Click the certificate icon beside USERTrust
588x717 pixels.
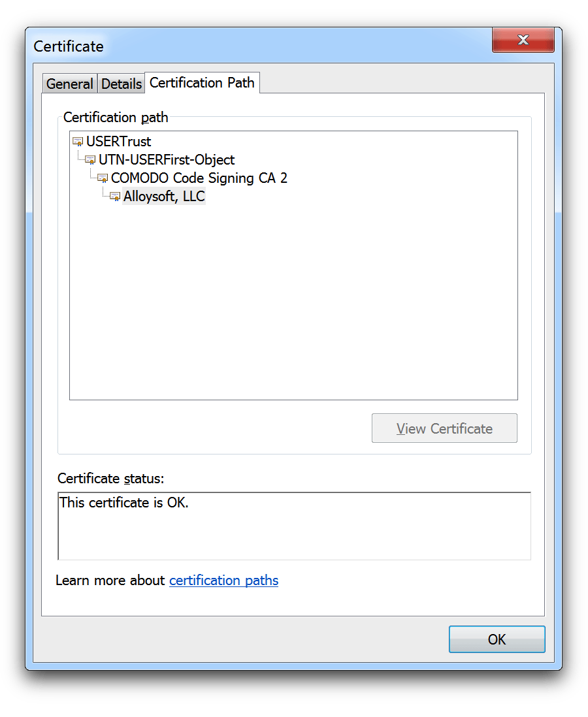tap(78, 142)
